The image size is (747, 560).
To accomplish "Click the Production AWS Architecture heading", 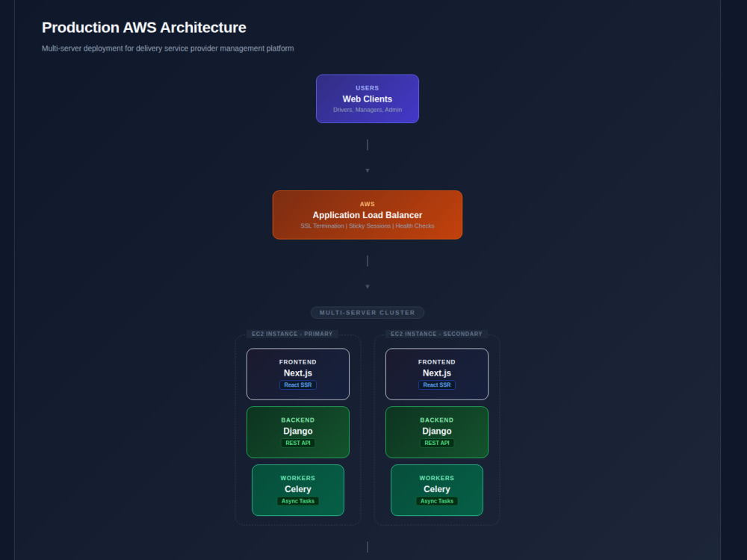I will click(144, 28).
